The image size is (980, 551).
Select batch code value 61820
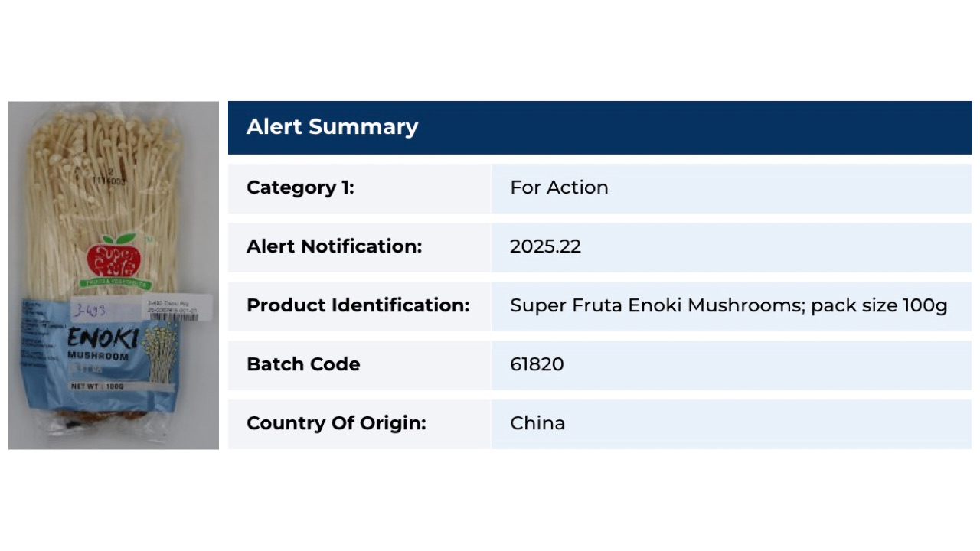[x=537, y=364]
